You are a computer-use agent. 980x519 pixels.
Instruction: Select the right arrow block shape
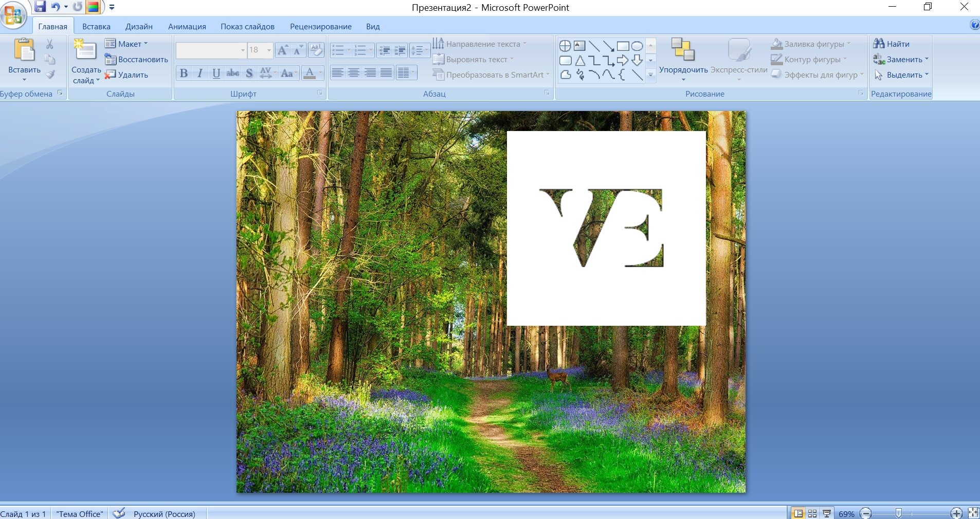click(623, 60)
